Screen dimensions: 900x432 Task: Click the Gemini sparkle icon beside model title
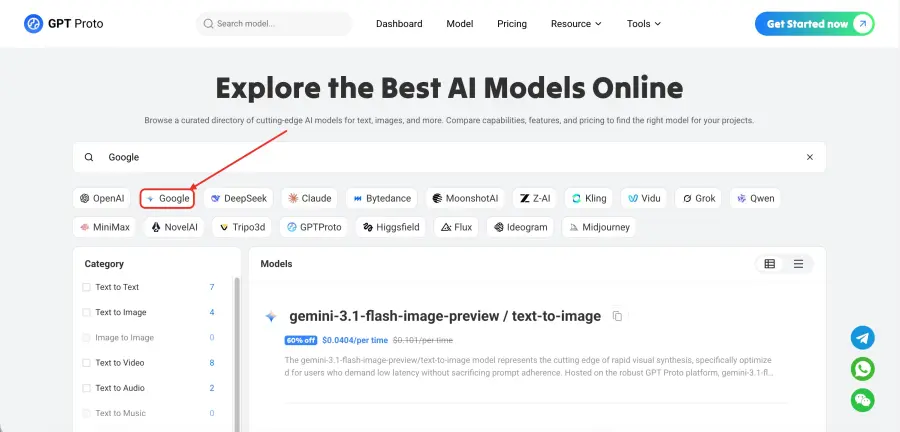coord(270,317)
